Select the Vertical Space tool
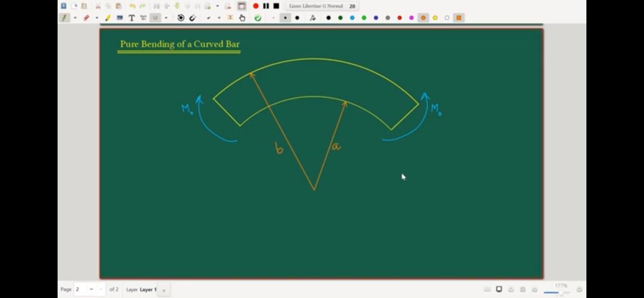The height and width of the screenshot is (298, 644). pos(230,18)
